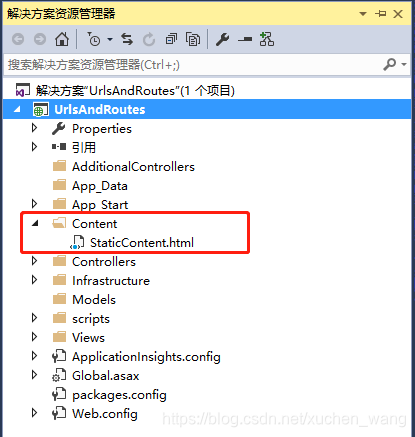Click the App_Data folder icon
The height and width of the screenshot is (437, 415).
(x=60, y=185)
